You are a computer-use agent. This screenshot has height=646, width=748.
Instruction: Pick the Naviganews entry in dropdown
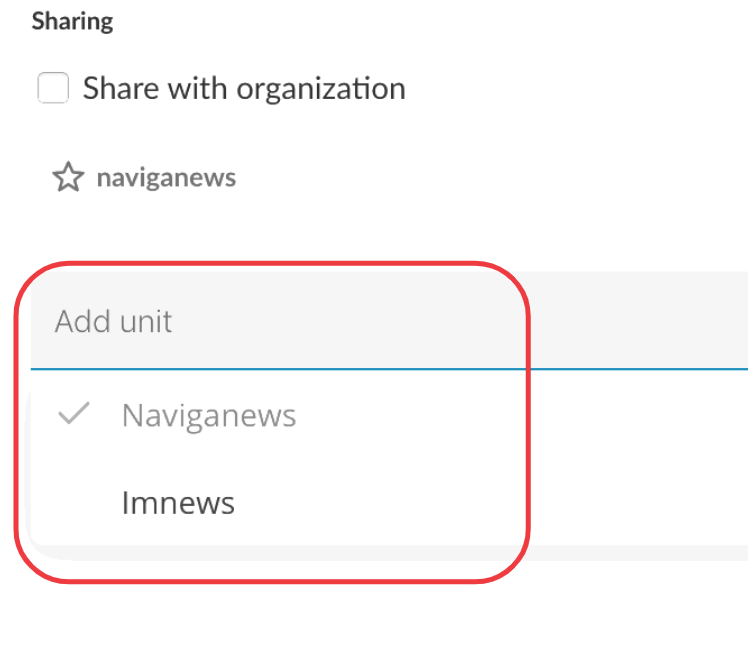[208, 415]
